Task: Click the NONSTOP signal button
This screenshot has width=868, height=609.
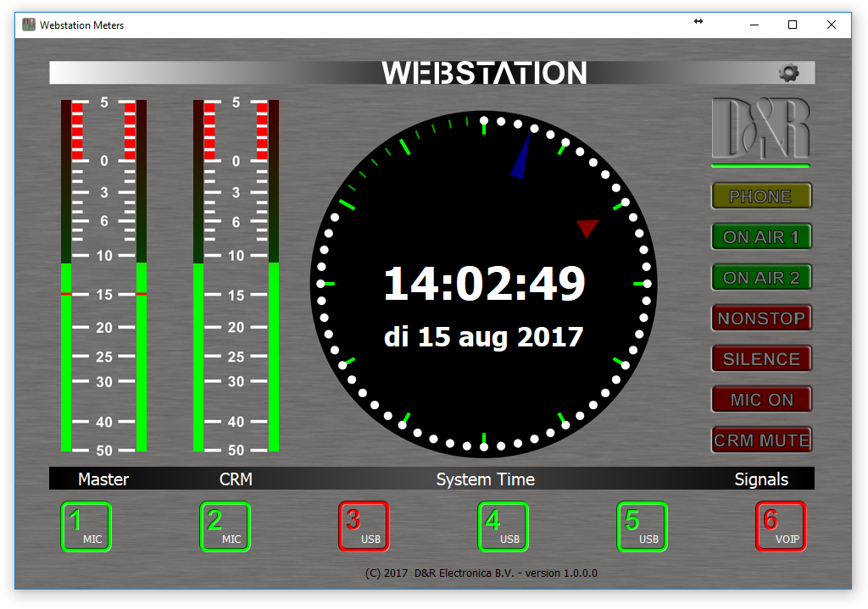Action: coord(761,318)
